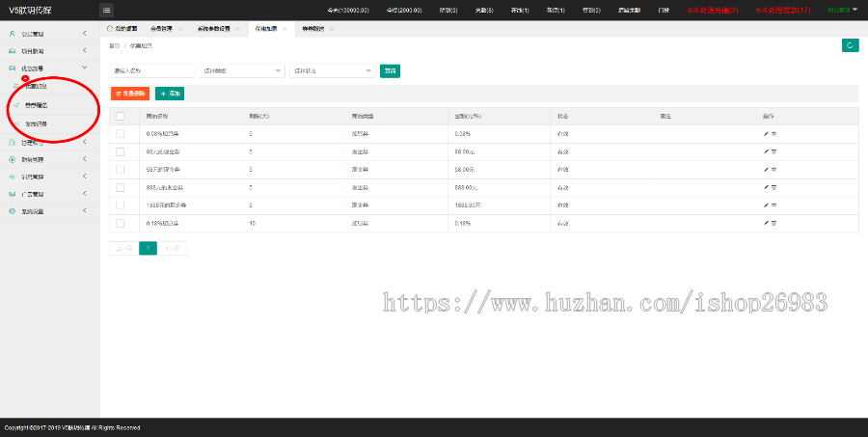Click the next page pagination button
This screenshot has height=437, width=868.
pos(173,249)
